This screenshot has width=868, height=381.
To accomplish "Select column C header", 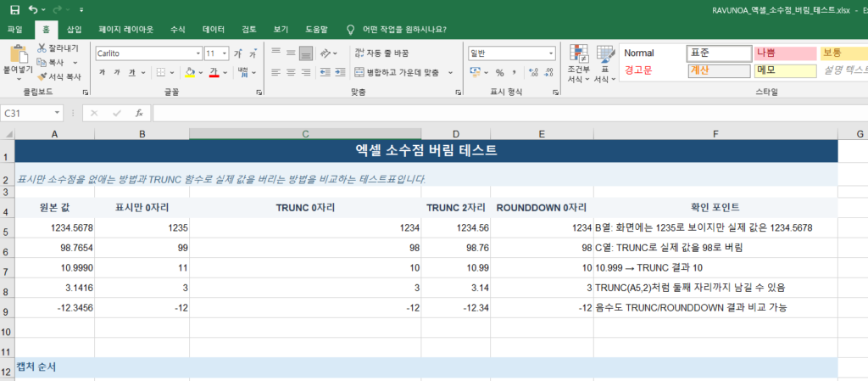I will click(305, 134).
